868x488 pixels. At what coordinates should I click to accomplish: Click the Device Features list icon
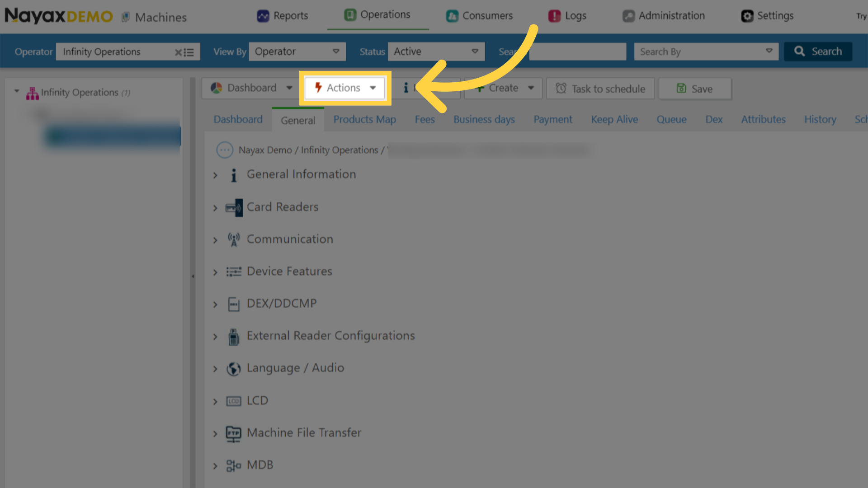[234, 272]
